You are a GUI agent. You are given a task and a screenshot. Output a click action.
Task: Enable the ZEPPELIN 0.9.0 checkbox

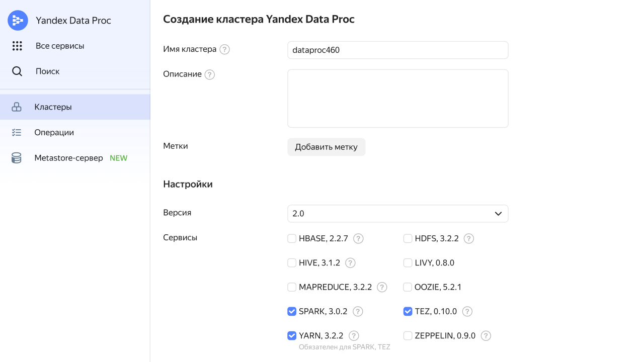click(x=408, y=335)
